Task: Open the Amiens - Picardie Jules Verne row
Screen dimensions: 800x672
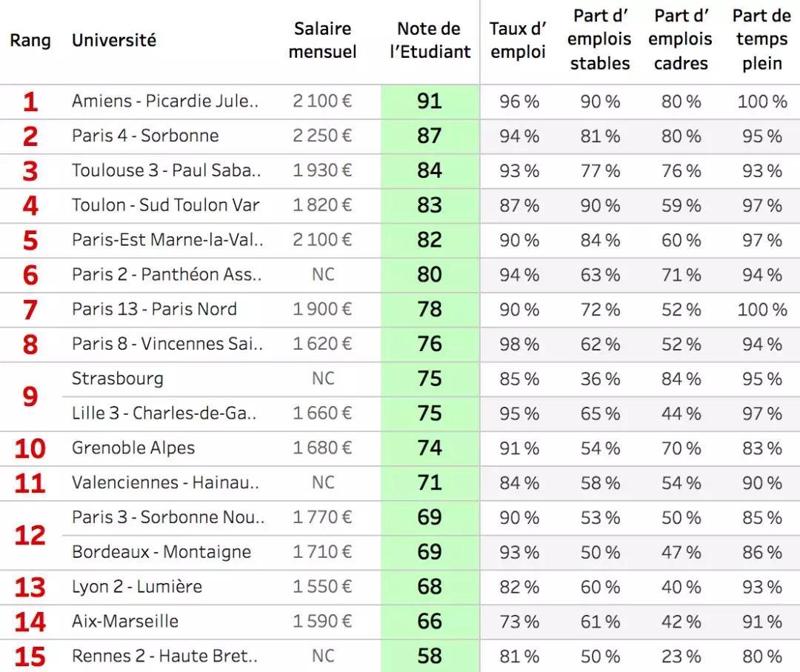Action: click(x=165, y=101)
